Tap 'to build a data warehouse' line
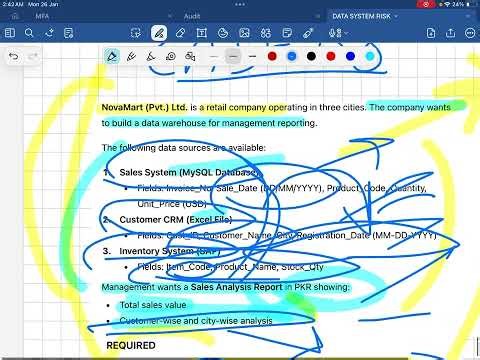The height and width of the screenshot is (360, 480). point(209,123)
